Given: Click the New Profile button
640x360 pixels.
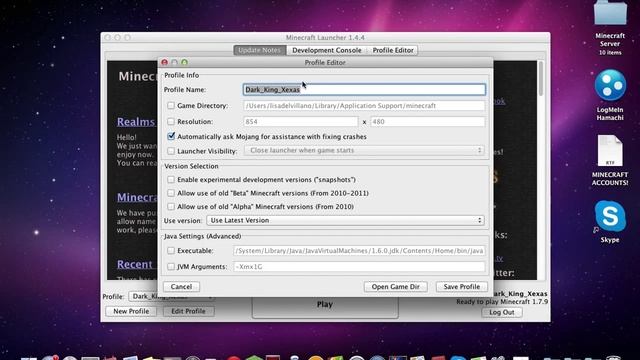Looking at the screenshot, I should (131, 311).
